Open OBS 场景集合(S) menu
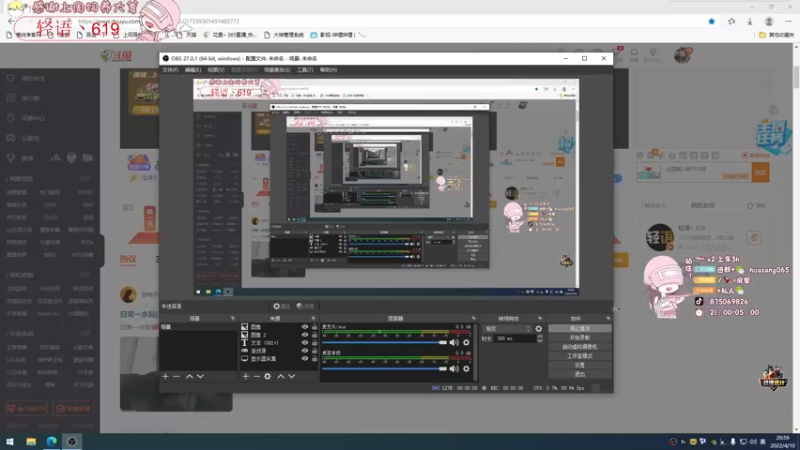800x450 pixels. point(277,70)
